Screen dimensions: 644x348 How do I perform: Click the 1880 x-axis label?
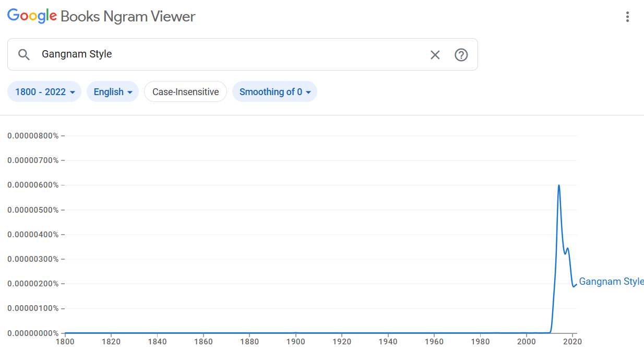[249, 342]
